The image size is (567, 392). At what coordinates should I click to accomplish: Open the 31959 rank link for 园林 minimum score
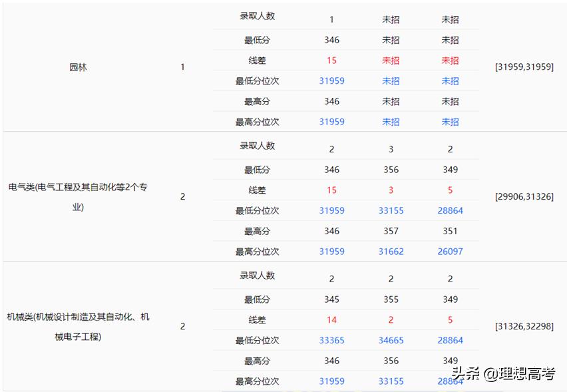331,81
